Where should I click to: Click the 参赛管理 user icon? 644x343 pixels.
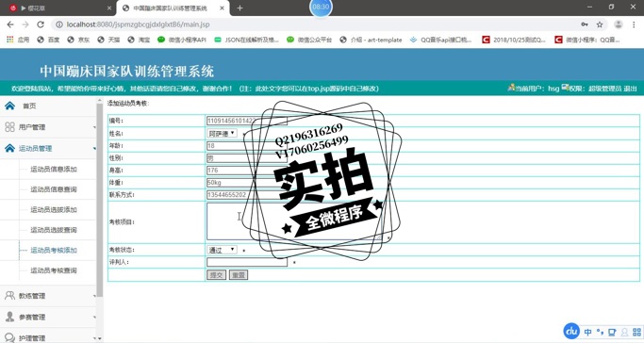9,317
